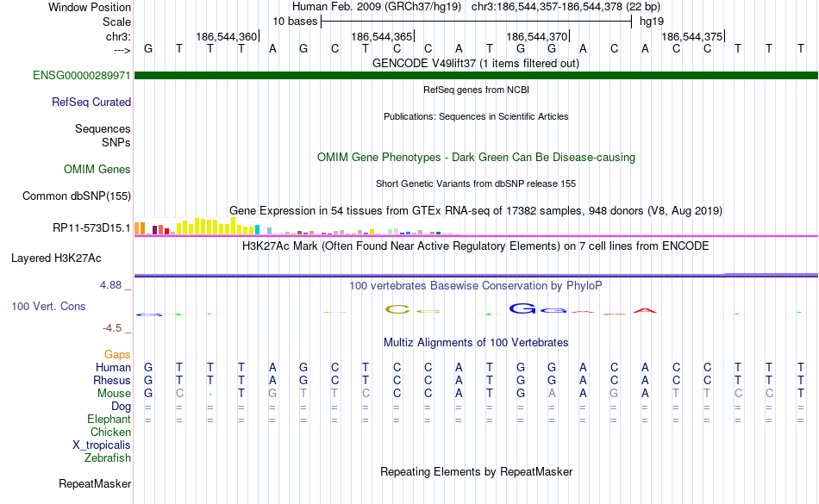819x504 pixels.
Task: Click the 4.88 PhyloP upper limit value
Action: coord(110,285)
